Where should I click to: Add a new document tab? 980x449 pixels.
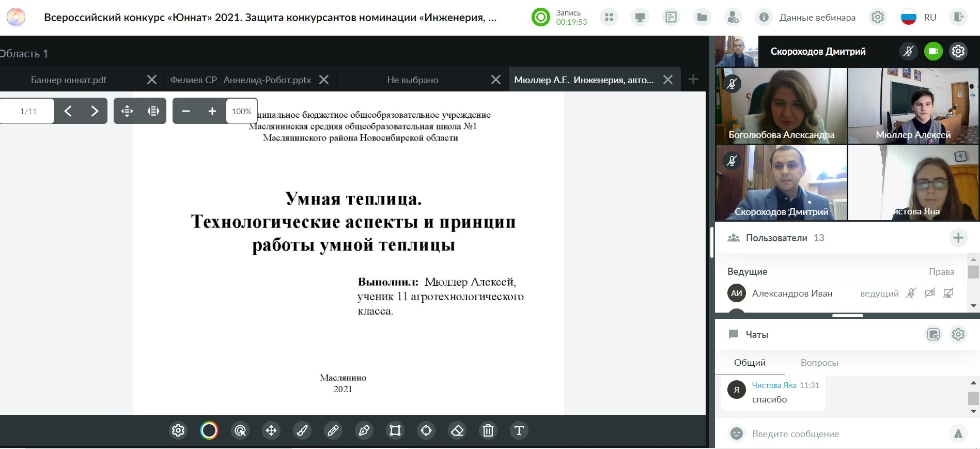693,79
